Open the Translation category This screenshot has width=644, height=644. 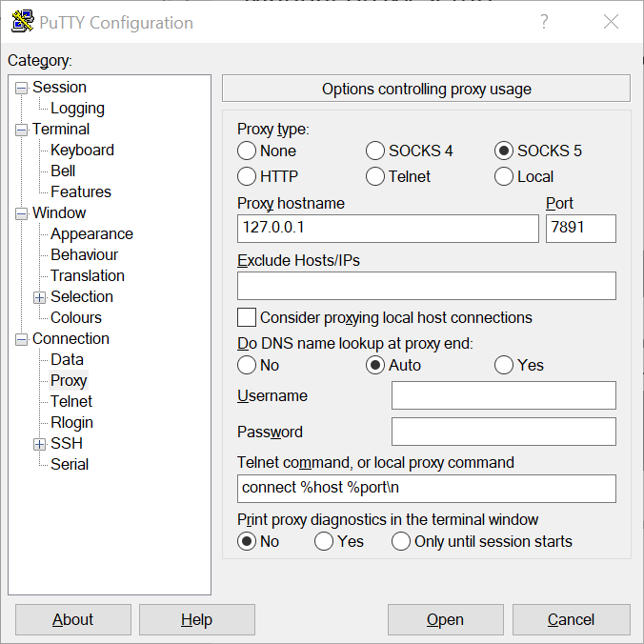[87, 275]
